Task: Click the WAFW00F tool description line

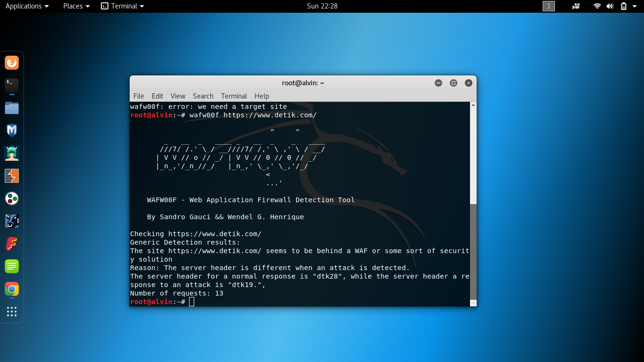Action: click(251, 200)
